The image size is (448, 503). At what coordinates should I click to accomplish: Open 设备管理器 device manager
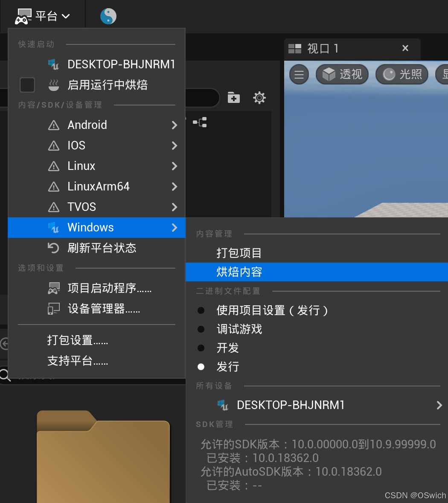click(x=96, y=309)
